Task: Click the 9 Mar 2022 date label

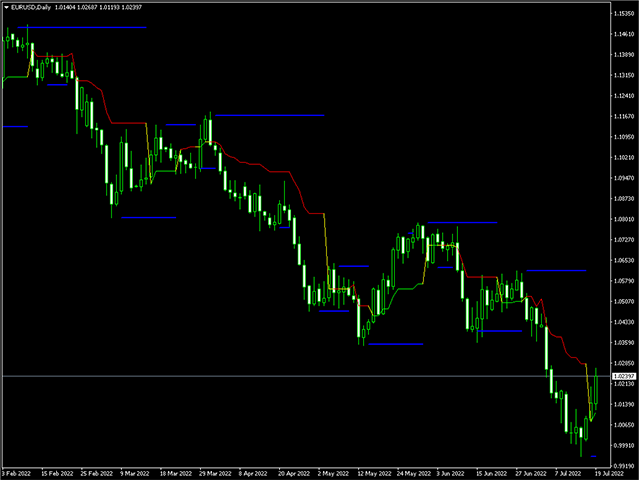Action: (x=135, y=474)
